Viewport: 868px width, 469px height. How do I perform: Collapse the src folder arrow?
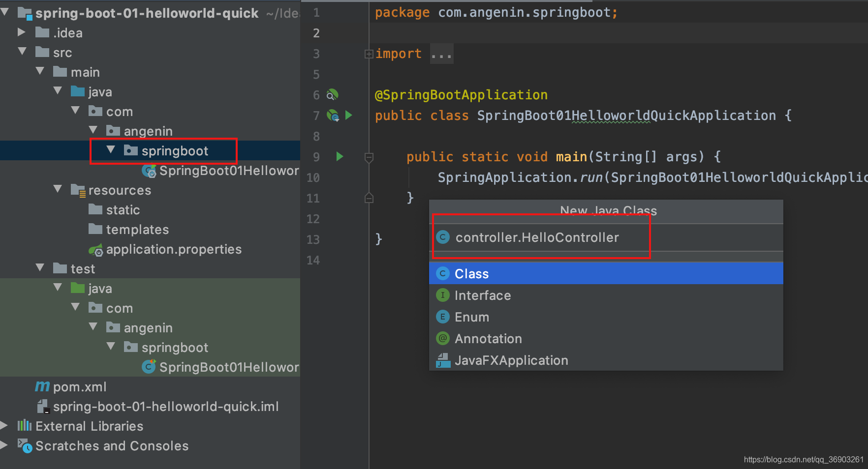coord(22,51)
